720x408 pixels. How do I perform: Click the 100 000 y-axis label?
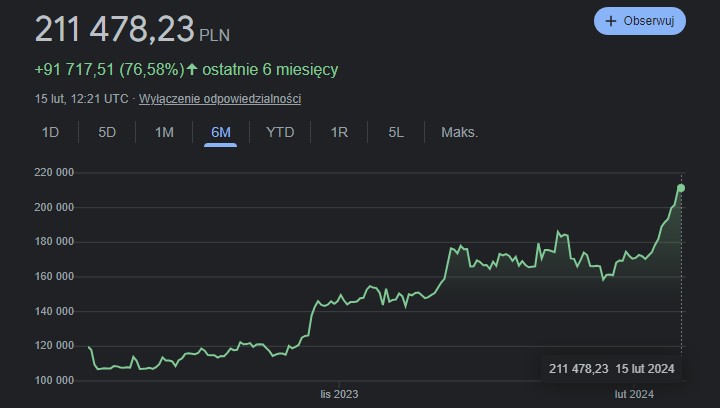tap(54, 381)
